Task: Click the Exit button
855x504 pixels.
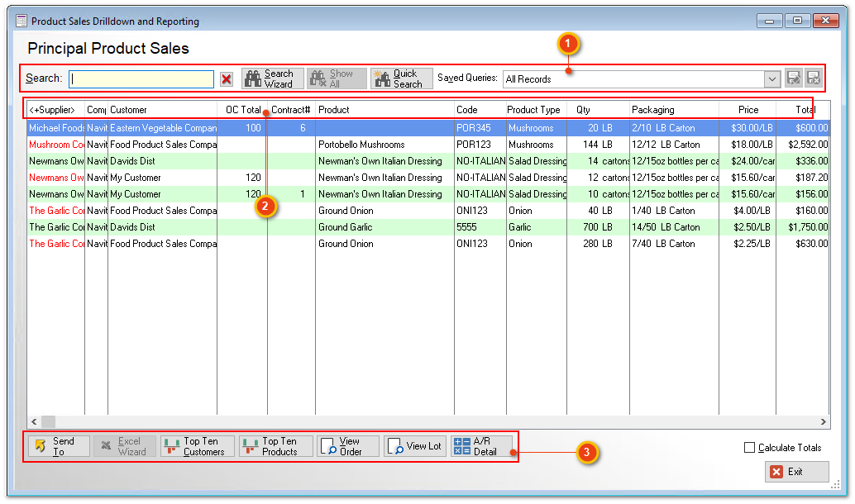Action: click(796, 472)
